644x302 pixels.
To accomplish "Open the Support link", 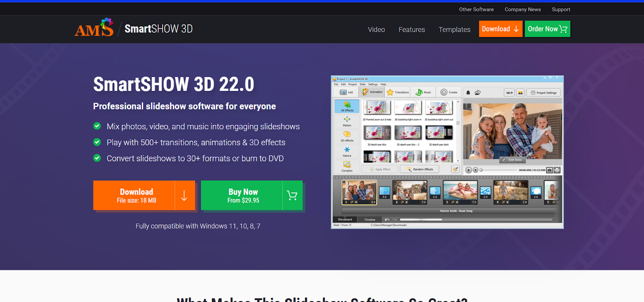I will tap(561, 9).
